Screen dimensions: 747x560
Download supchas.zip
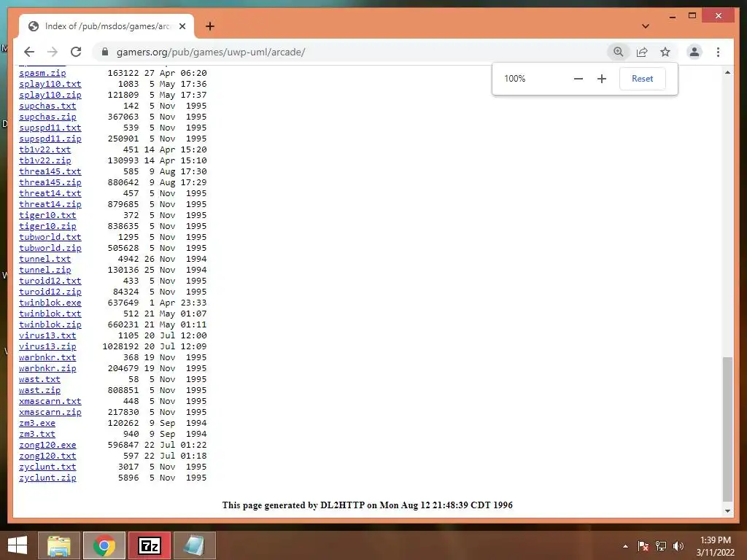tap(47, 117)
